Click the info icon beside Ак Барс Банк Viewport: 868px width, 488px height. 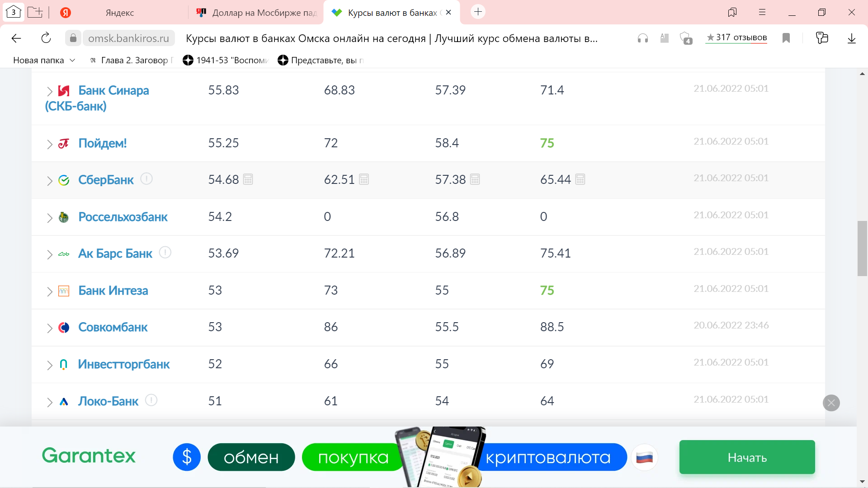click(165, 252)
